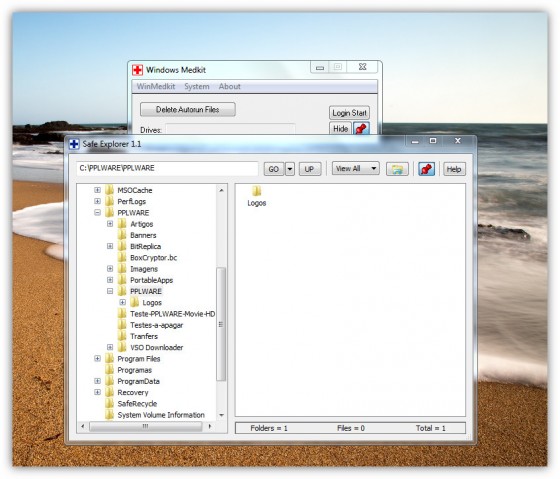Click the tree vertical scrollbar thumb

click(221, 324)
